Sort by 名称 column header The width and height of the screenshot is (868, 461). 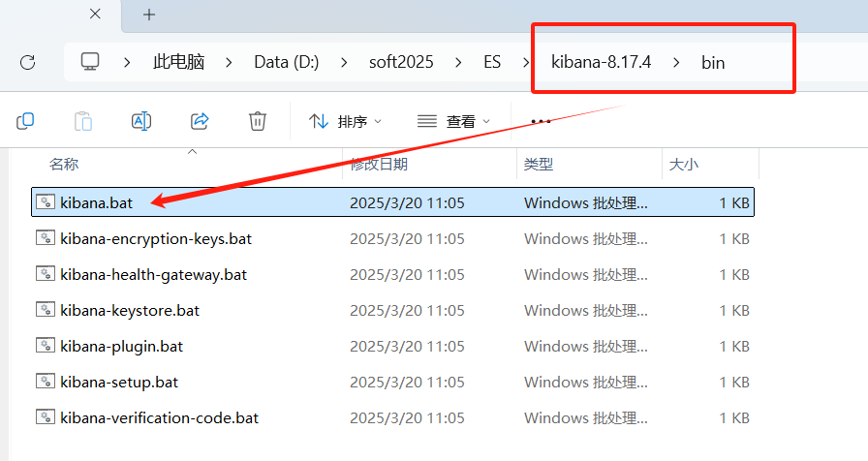click(x=64, y=164)
